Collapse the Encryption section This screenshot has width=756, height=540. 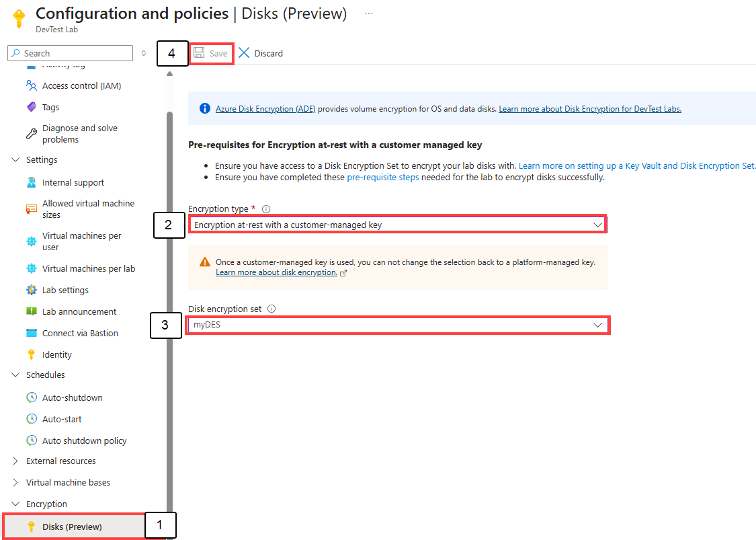pos(15,504)
